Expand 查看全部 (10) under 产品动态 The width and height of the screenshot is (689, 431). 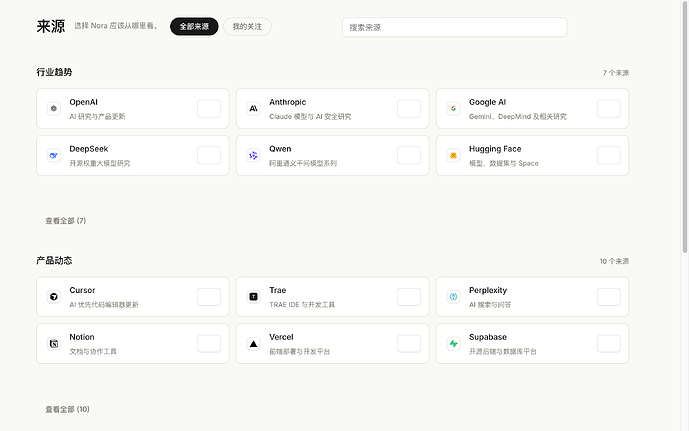click(x=68, y=409)
